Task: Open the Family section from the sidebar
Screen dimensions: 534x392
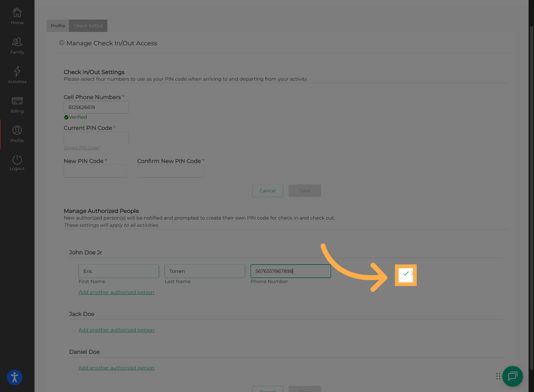Action: tap(17, 45)
